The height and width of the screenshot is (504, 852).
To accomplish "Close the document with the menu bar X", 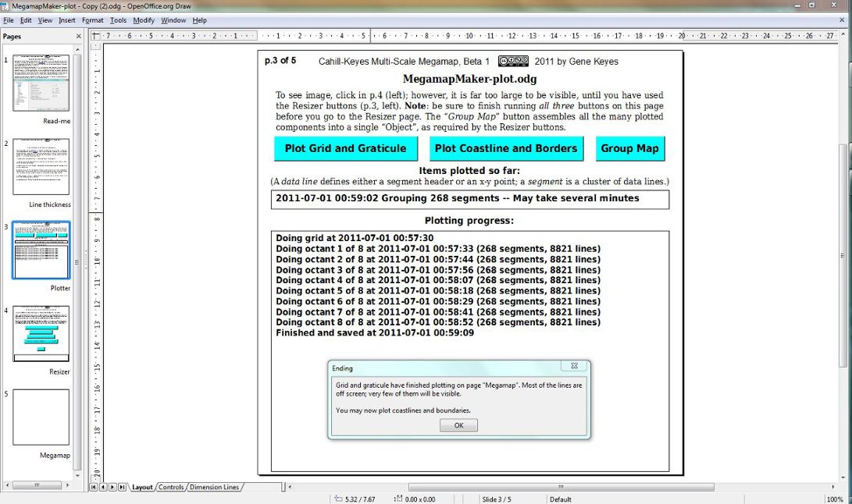I will click(x=842, y=20).
